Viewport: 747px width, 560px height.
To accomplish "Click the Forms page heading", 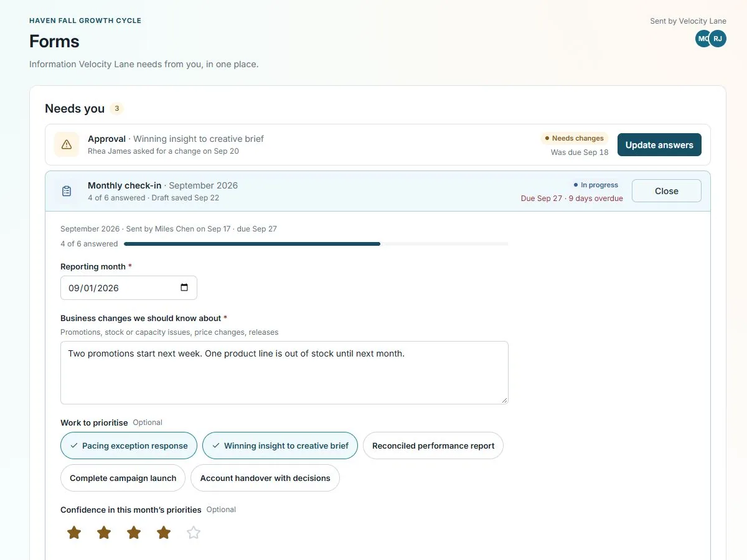I will point(54,42).
